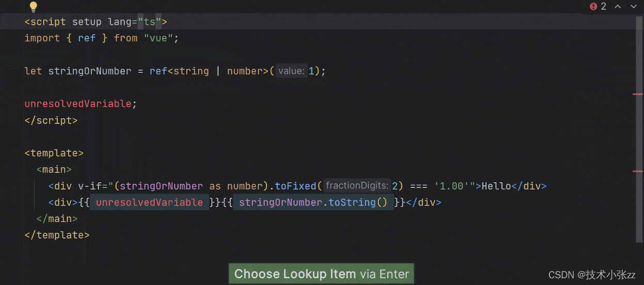This screenshot has width=644, height=285.
Task: Click the opening <template> tag
Action: coord(54,153)
